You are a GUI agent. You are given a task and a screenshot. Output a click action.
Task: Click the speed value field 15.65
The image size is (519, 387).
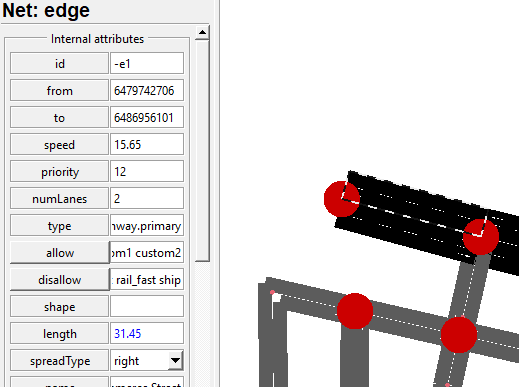(x=147, y=144)
